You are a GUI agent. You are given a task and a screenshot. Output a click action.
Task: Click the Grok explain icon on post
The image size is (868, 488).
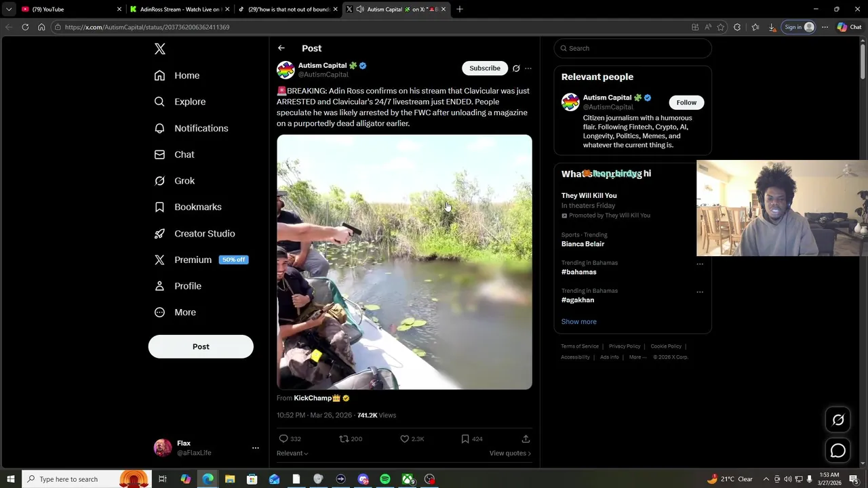coord(516,68)
